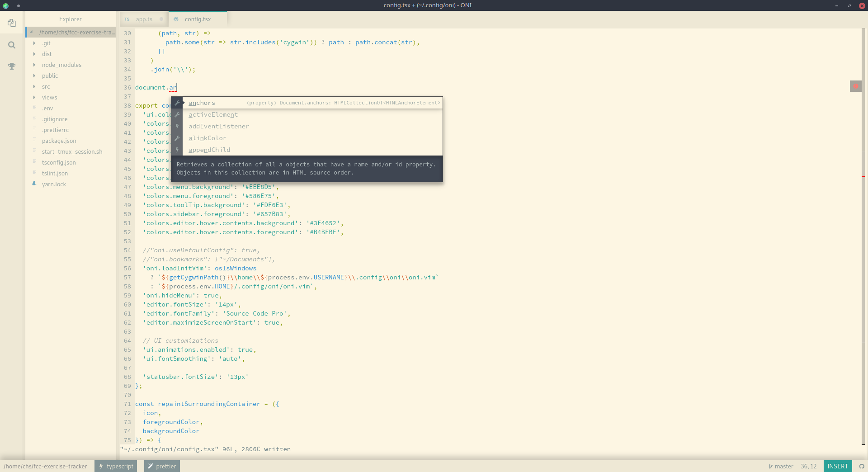Open the .prettierrc file
This screenshot has height=472, width=868.
[x=55, y=130]
